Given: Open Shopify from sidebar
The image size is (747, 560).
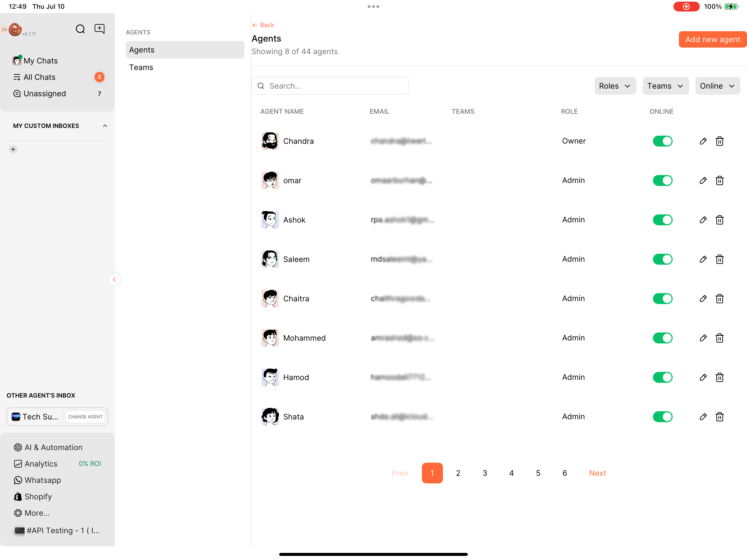Looking at the screenshot, I should point(33,497).
